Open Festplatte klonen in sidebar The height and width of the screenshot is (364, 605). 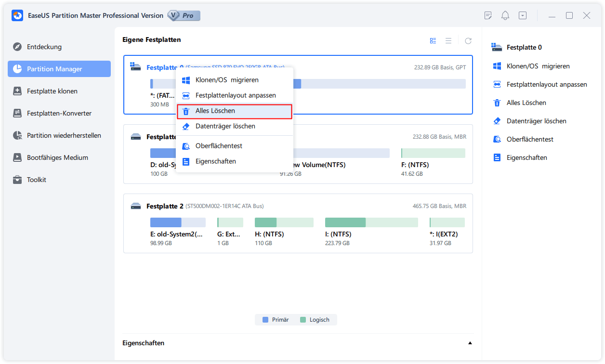[x=59, y=91]
